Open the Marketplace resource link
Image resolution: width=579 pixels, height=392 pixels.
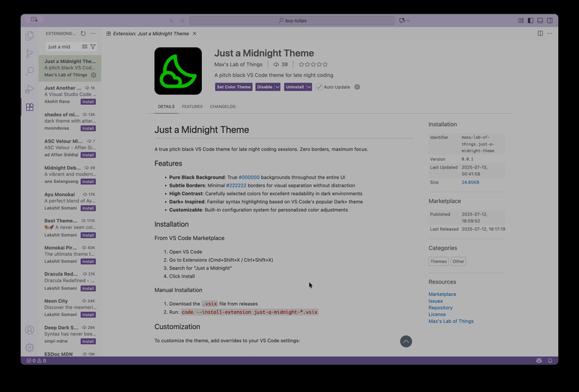point(442,294)
